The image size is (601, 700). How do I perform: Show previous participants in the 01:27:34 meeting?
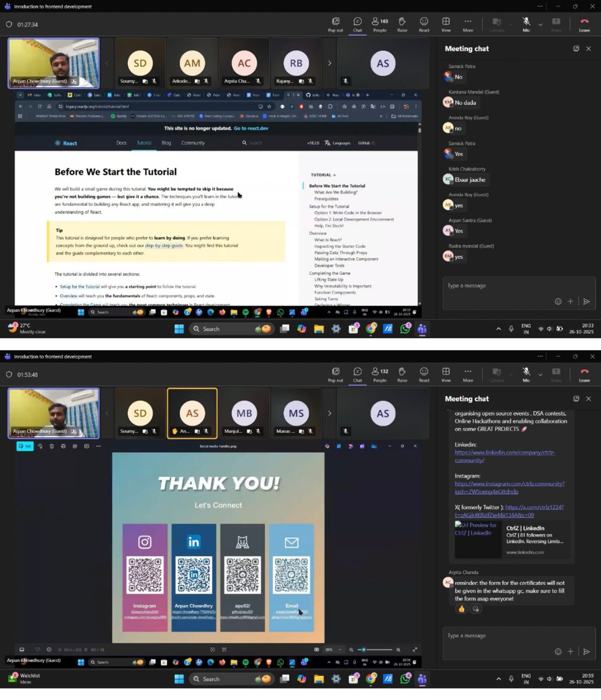coord(107,63)
